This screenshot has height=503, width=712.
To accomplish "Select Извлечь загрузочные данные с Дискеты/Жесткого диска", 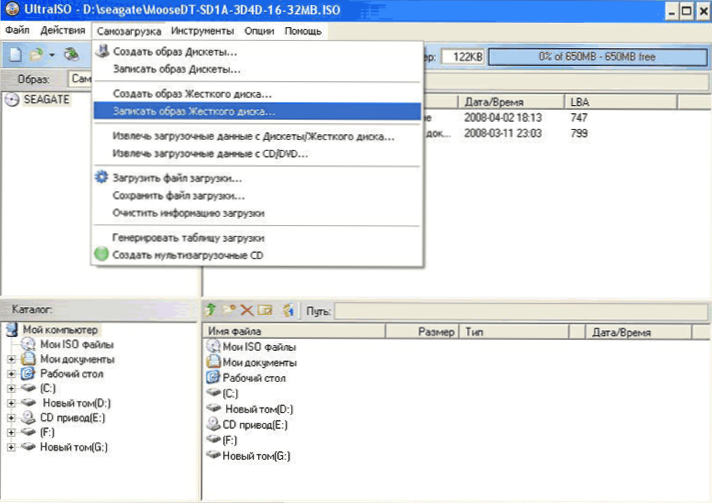I will point(257,136).
